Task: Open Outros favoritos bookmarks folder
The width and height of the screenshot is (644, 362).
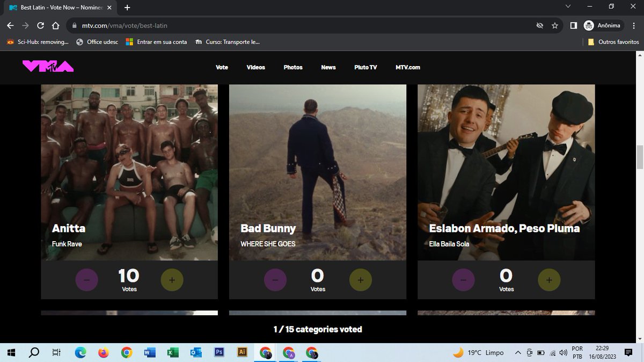Action: [613, 41]
